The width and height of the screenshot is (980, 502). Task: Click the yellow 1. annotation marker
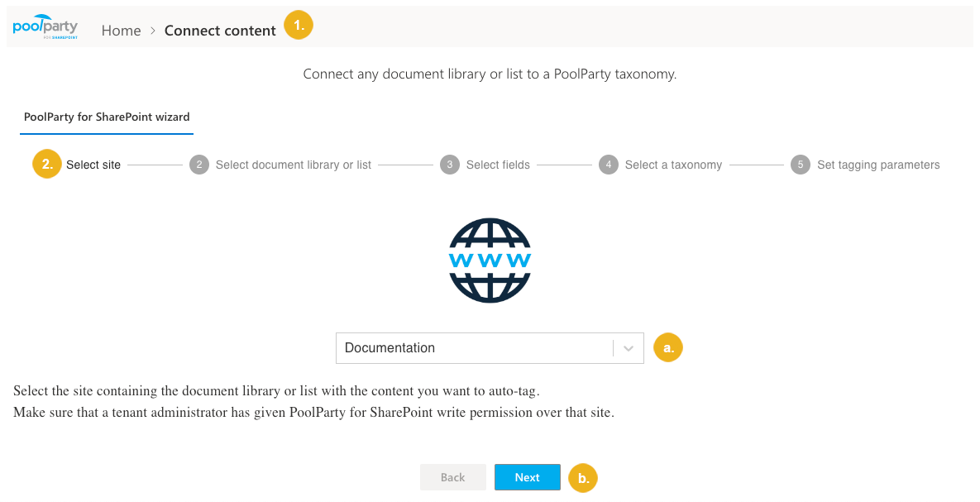pyautogui.click(x=299, y=26)
